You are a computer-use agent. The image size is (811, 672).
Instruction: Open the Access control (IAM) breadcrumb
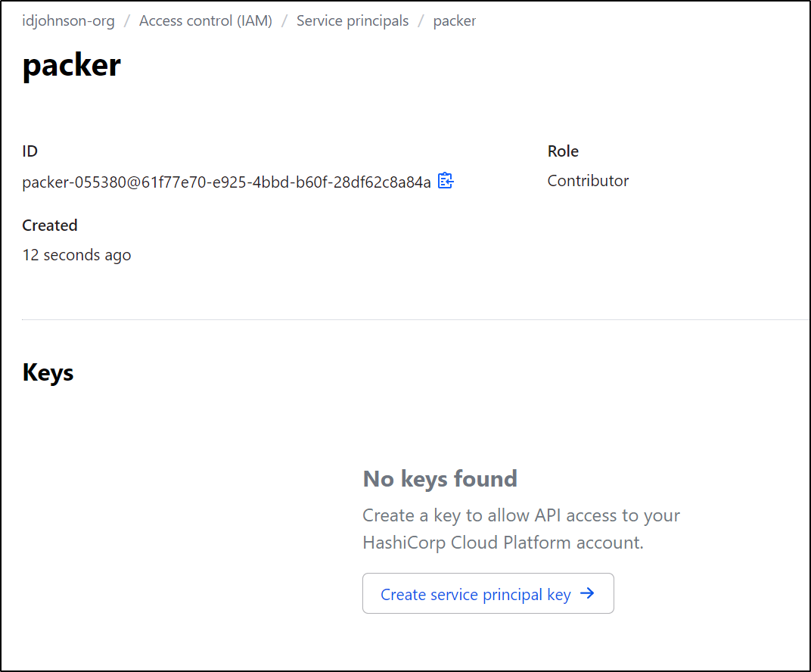205,20
